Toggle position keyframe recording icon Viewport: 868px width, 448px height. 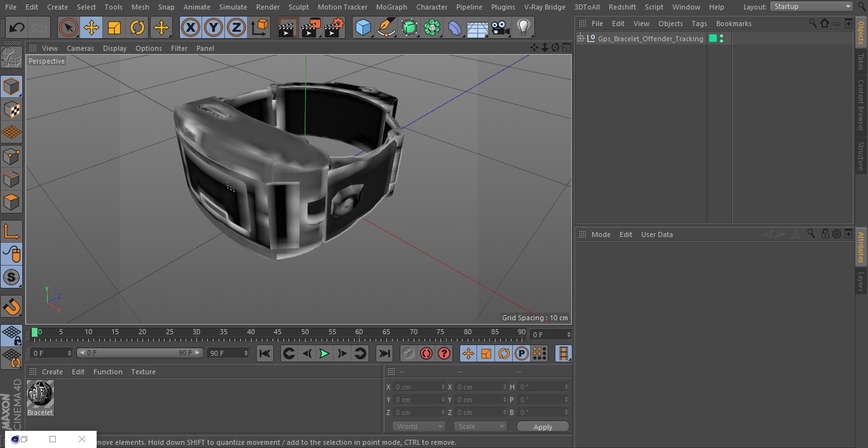(x=468, y=353)
